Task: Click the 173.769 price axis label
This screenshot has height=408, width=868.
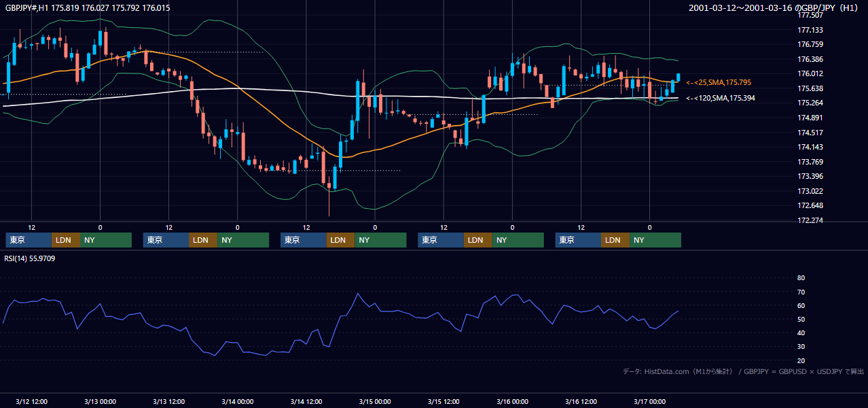Action: pos(810,162)
